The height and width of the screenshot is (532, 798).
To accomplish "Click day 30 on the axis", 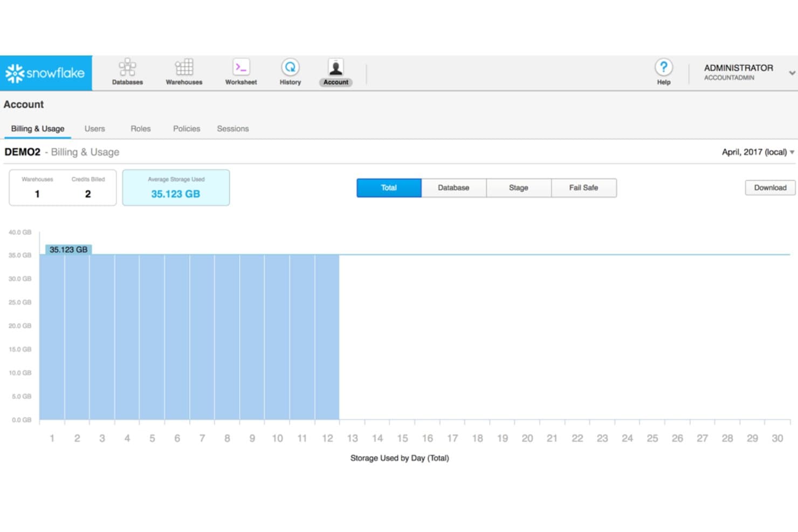I will coord(777,438).
